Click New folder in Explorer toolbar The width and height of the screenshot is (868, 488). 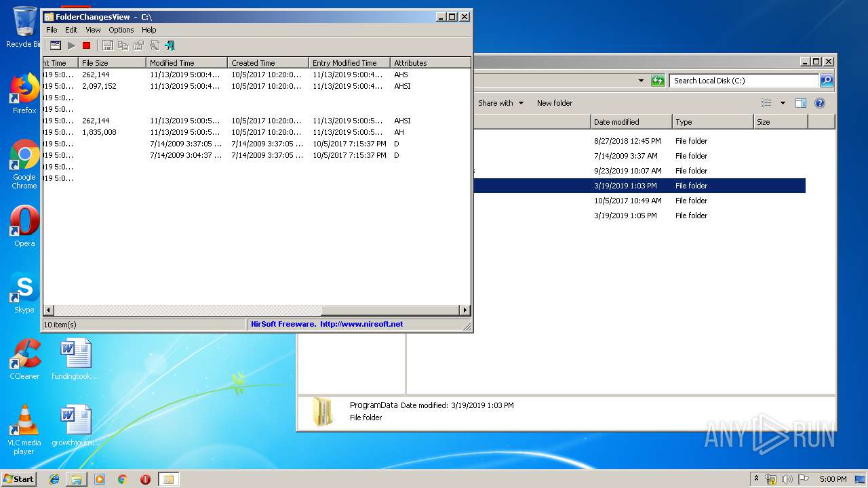555,103
